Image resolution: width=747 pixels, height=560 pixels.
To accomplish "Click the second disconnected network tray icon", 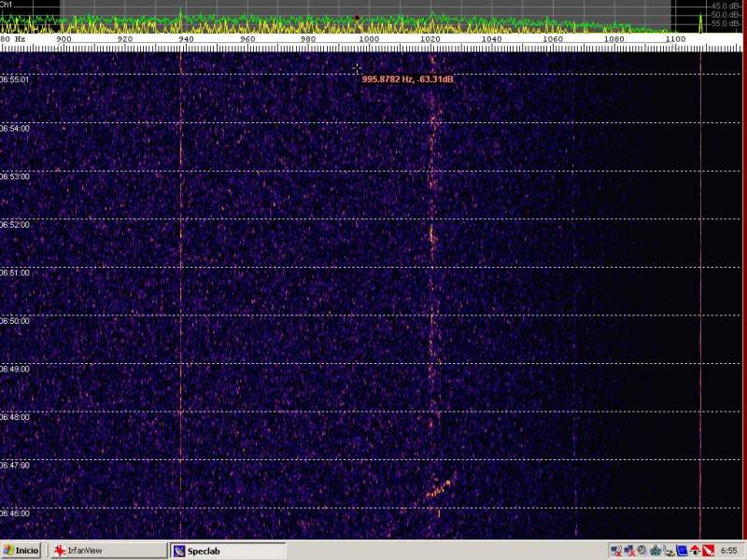I will pos(629,551).
